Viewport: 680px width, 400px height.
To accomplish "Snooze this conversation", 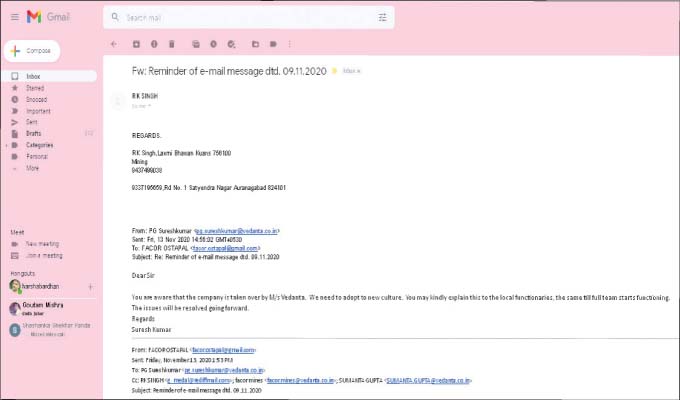I will tap(213, 44).
